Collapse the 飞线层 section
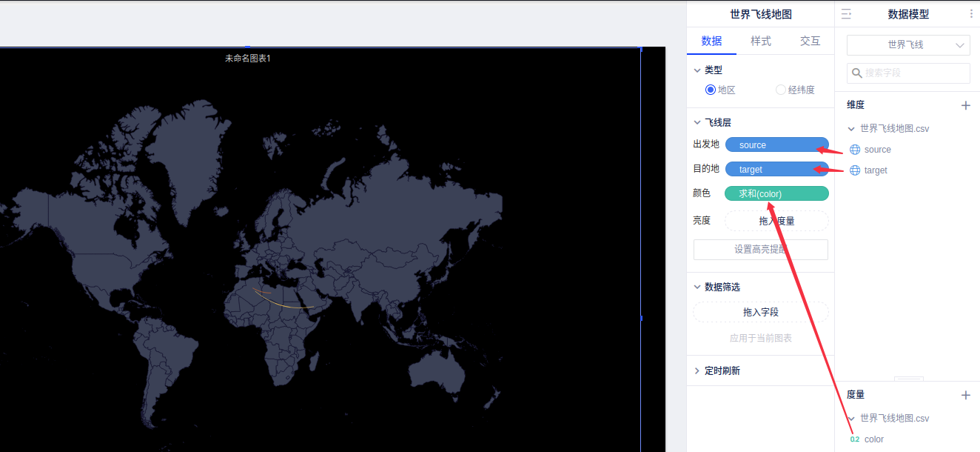The image size is (980, 452). pyautogui.click(x=697, y=122)
